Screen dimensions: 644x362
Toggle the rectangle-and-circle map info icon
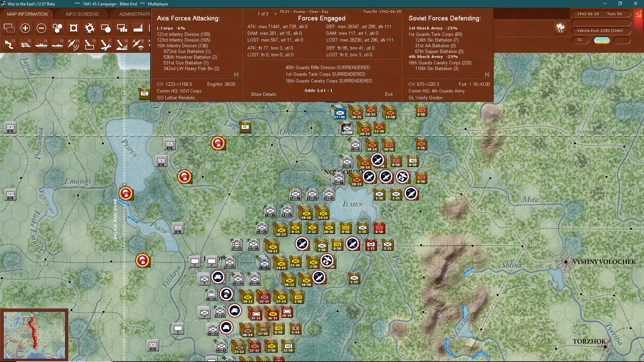(106, 28)
